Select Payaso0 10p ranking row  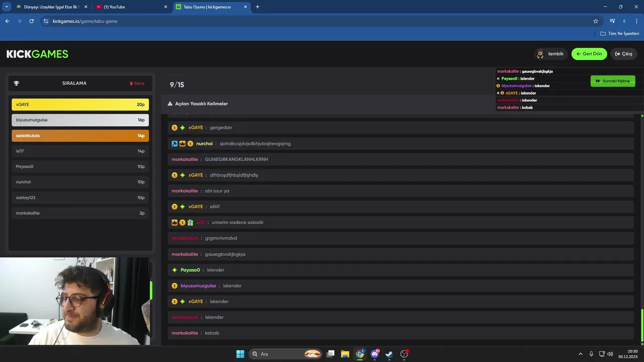click(x=80, y=166)
